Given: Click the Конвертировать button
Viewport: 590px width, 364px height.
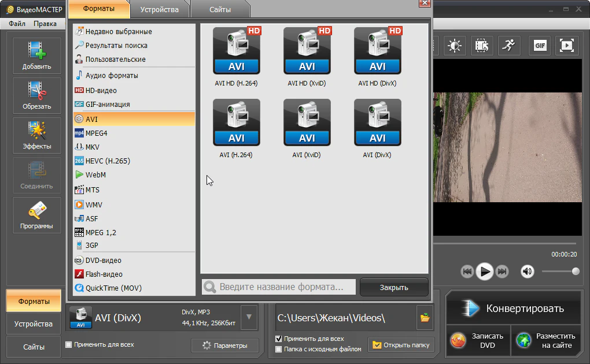Looking at the screenshot, I should pyautogui.click(x=513, y=308).
